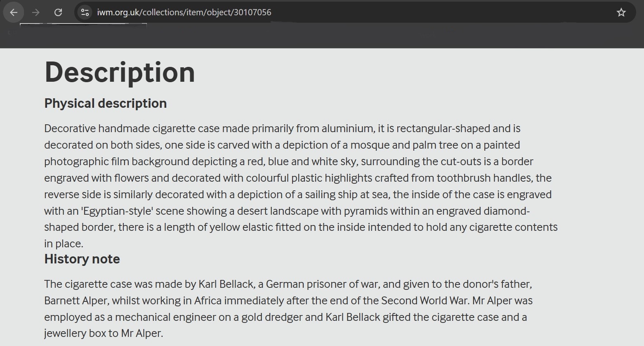
Task: Click the "Physical description" subheading
Action: (x=105, y=103)
